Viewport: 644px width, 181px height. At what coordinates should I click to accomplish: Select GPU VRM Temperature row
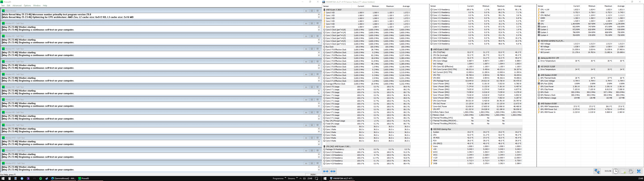[x=581, y=106]
